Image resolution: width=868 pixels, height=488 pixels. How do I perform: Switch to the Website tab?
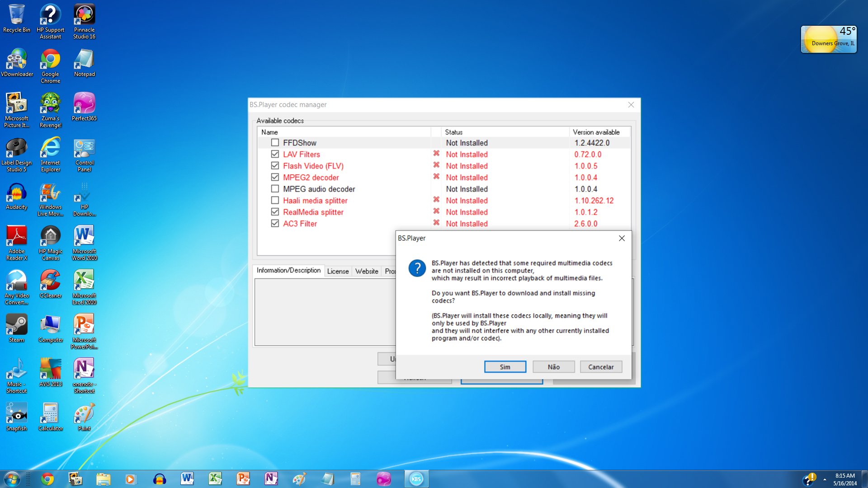click(365, 271)
